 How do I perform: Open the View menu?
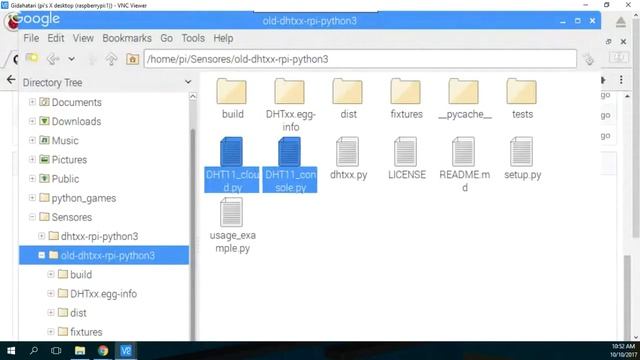coord(83,38)
